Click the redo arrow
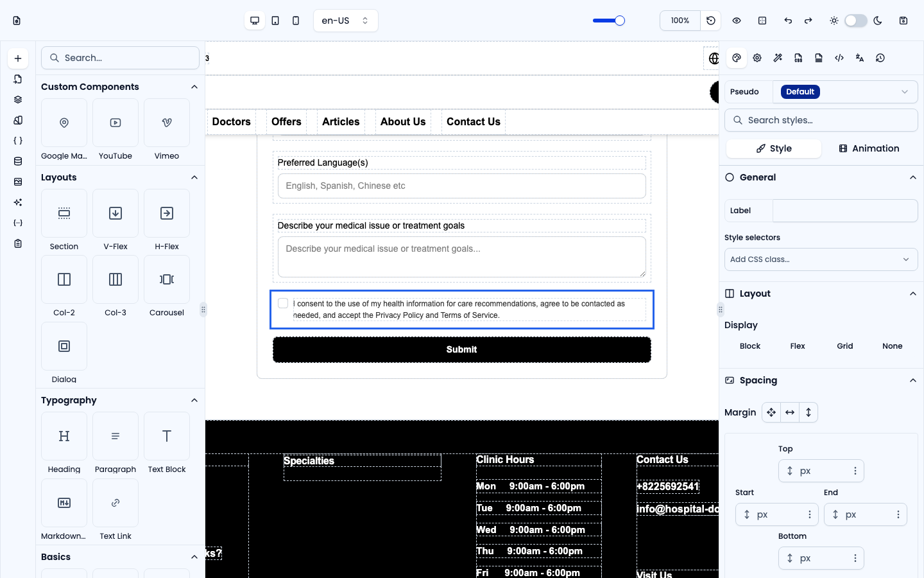This screenshot has height=578, width=924. tap(809, 21)
